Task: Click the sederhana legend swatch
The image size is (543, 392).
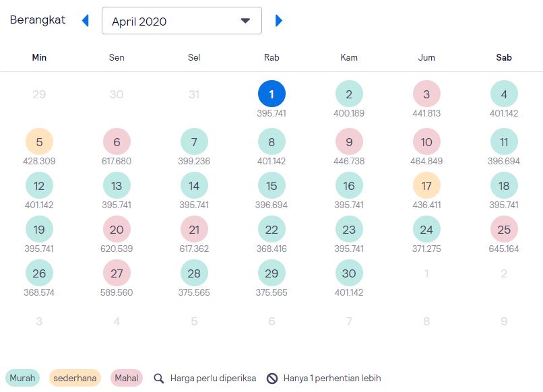Action: [75, 378]
